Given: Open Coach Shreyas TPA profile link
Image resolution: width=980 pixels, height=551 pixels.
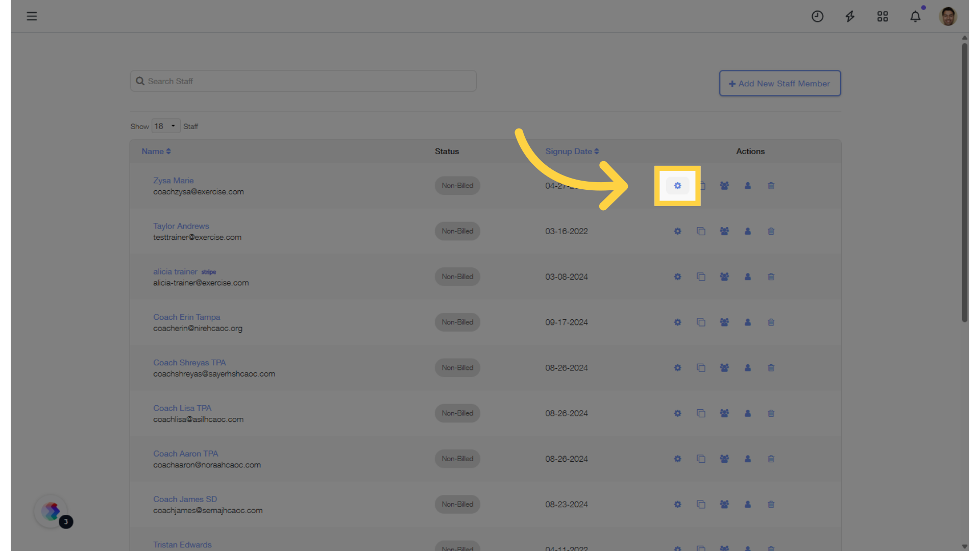Looking at the screenshot, I should coord(189,363).
